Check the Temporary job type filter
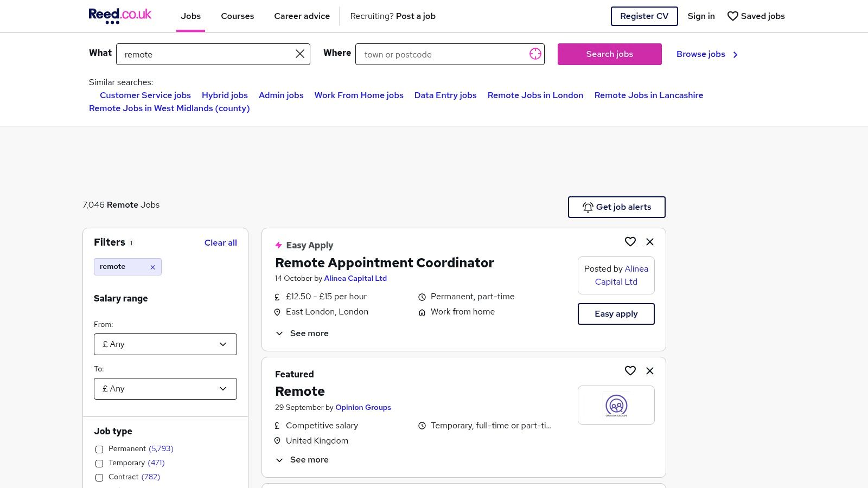Screen dimensions: 868x488 (x=99, y=464)
